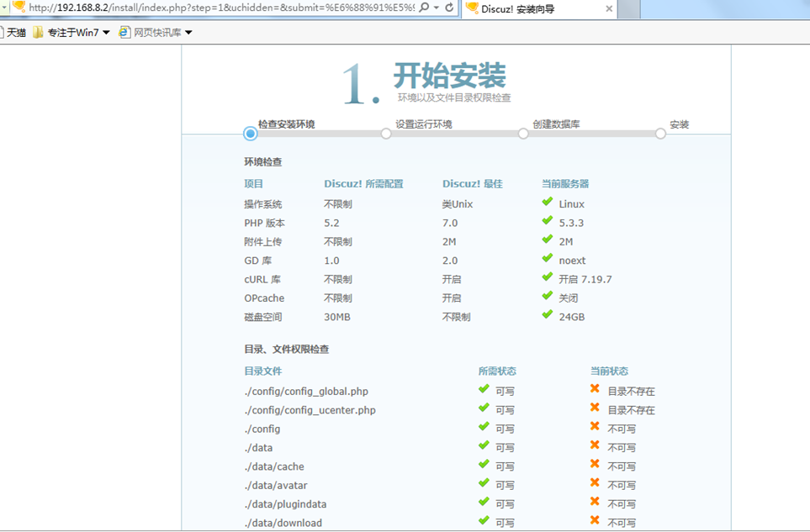Click the orange X in ./data row
This screenshot has width=810, height=532.
595,445
